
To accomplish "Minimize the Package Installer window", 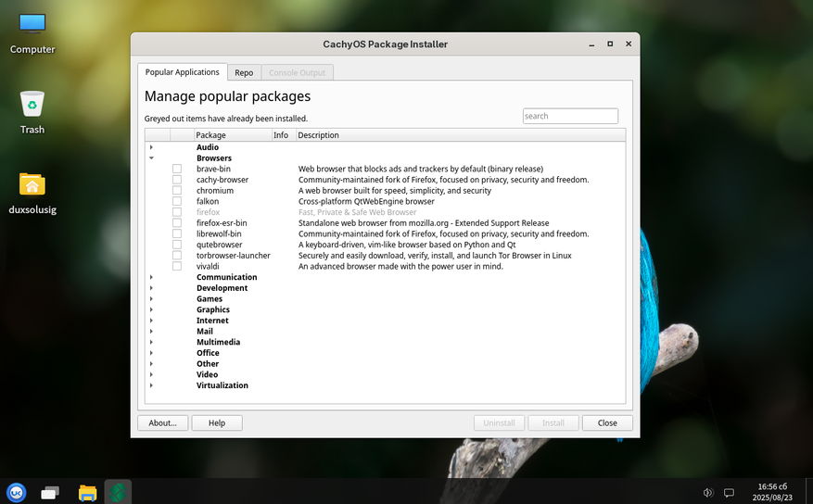I will [591, 44].
